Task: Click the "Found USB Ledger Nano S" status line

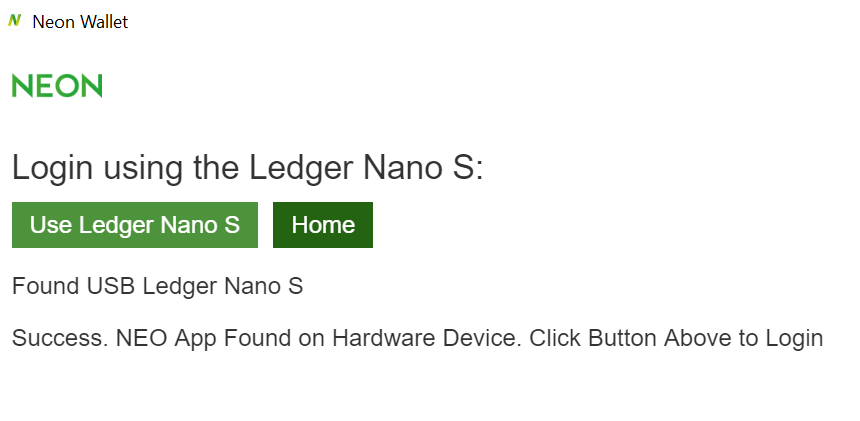Action: (157, 286)
